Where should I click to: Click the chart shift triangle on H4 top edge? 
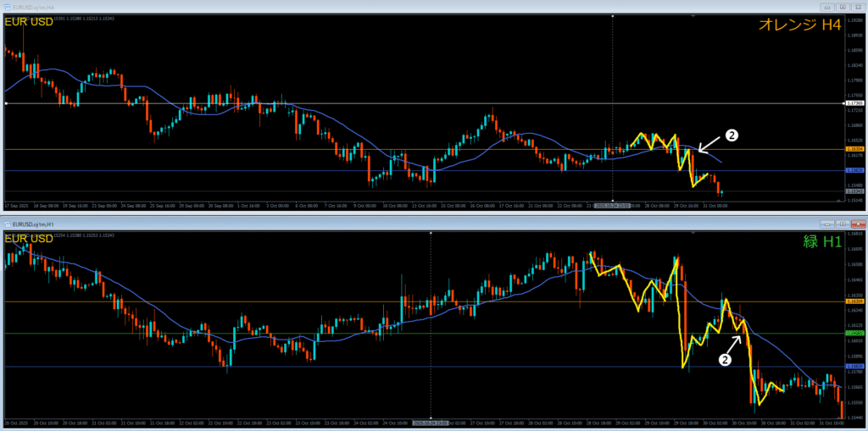[x=694, y=16]
